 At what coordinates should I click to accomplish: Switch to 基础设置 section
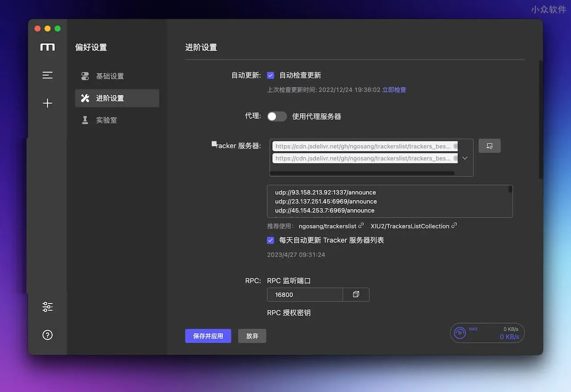click(110, 76)
